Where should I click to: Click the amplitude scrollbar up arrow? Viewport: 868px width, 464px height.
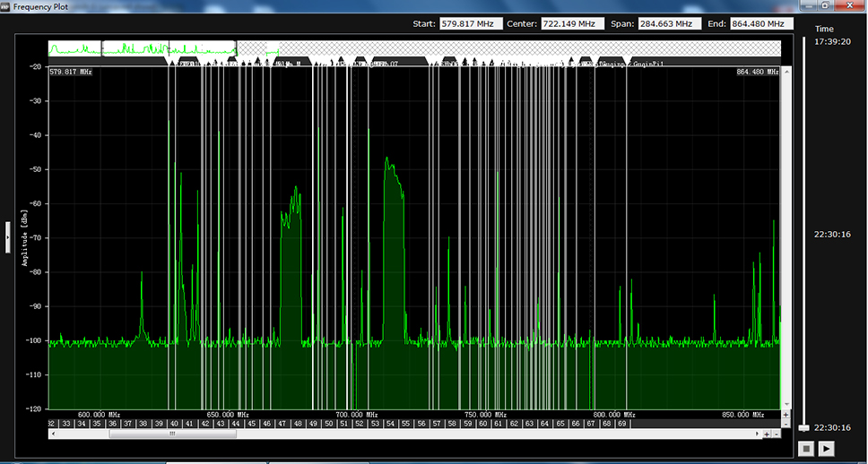[x=786, y=72]
